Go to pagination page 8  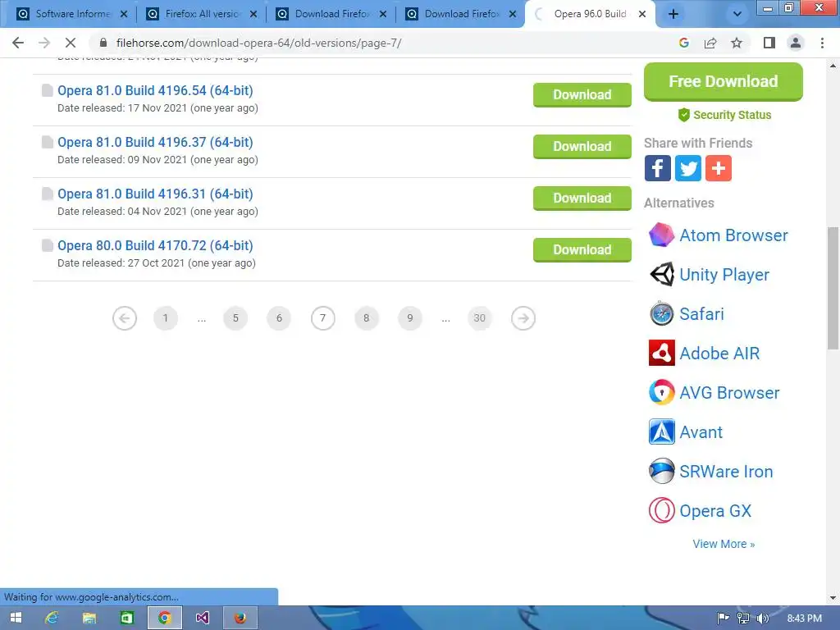367,318
